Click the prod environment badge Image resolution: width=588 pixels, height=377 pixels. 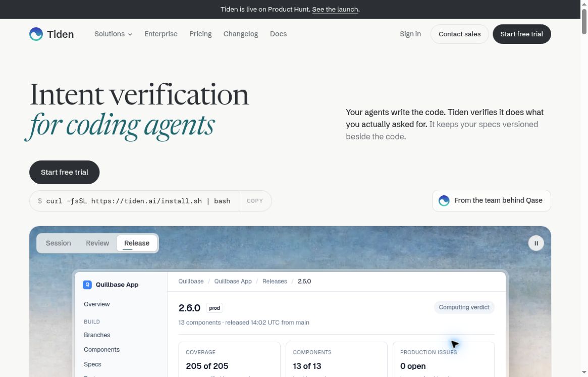[x=215, y=308]
